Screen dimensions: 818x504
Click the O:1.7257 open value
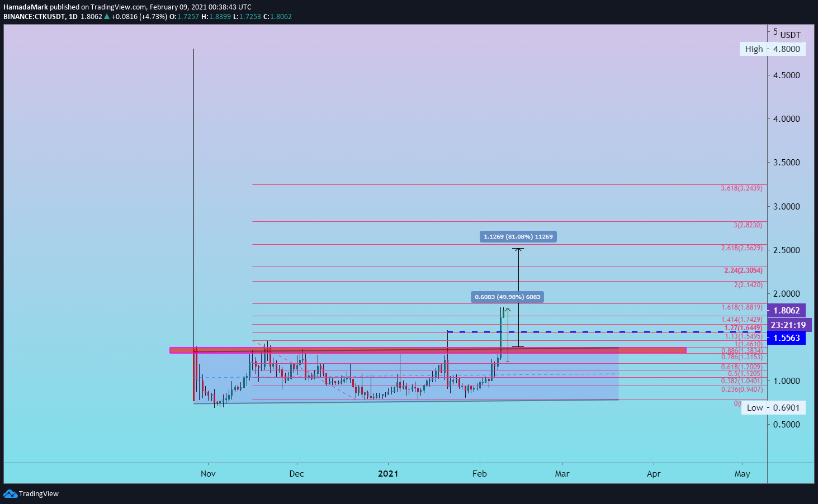click(185, 17)
